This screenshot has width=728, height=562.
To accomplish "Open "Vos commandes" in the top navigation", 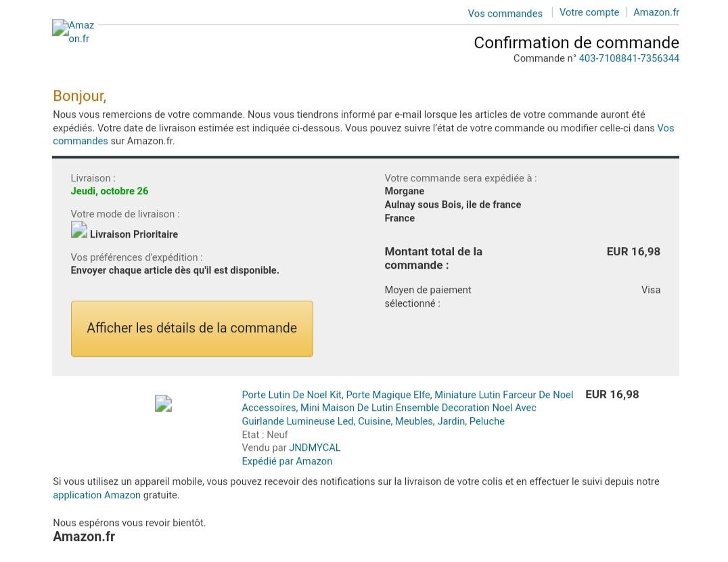I will [x=505, y=14].
